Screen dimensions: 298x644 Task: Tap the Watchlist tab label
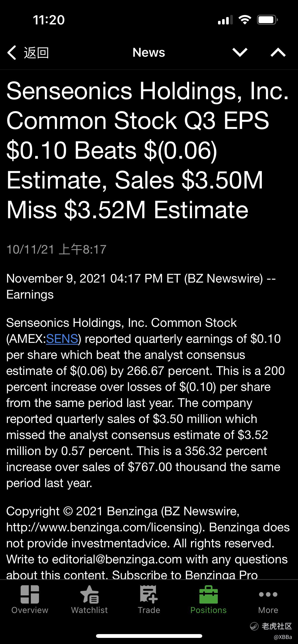click(x=89, y=610)
